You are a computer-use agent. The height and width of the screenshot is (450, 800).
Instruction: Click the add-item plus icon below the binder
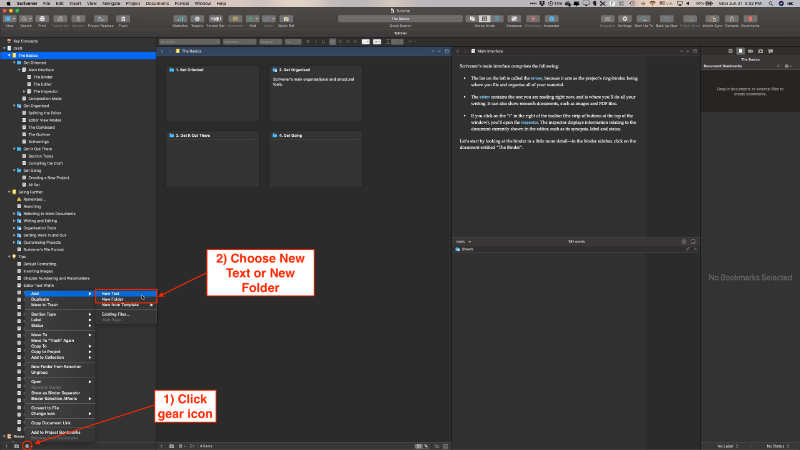coord(6,445)
